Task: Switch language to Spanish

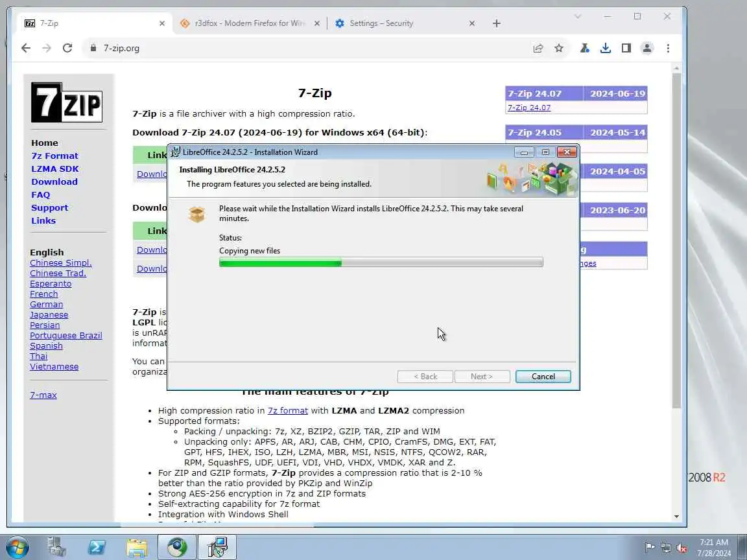Action: (46, 346)
